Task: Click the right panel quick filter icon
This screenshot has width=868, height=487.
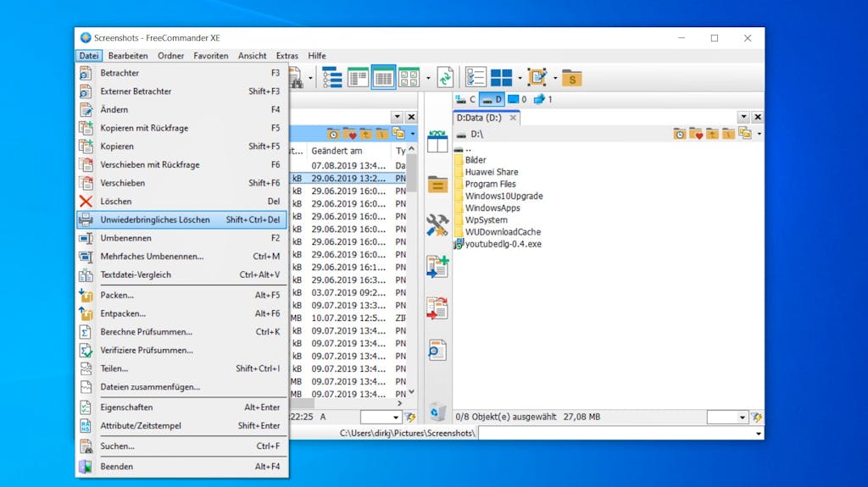Action: 757,417
